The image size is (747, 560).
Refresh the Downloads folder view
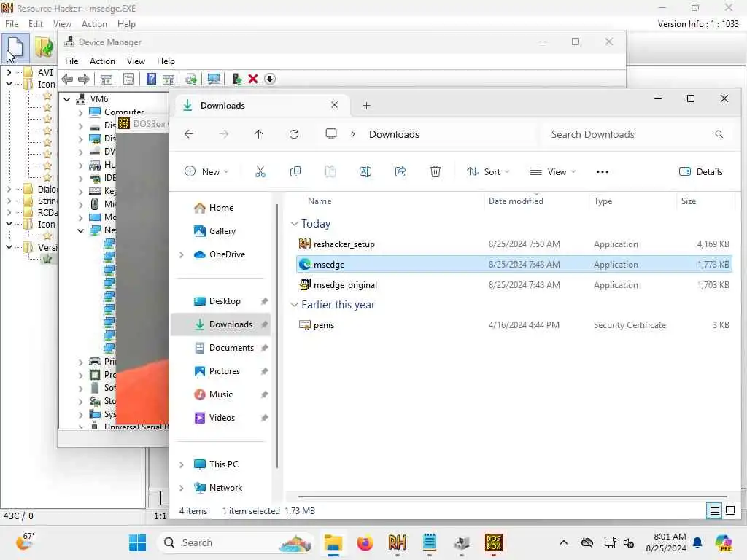(294, 134)
